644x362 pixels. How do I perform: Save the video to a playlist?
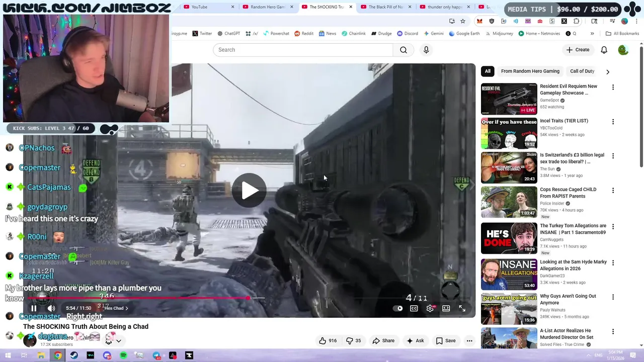coord(445,340)
